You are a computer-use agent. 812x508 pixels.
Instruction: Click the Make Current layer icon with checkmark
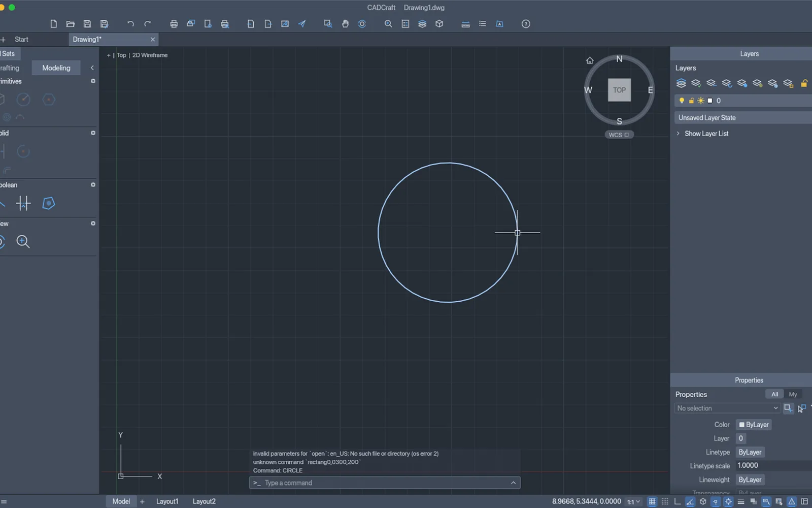click(x=696, y=83)
